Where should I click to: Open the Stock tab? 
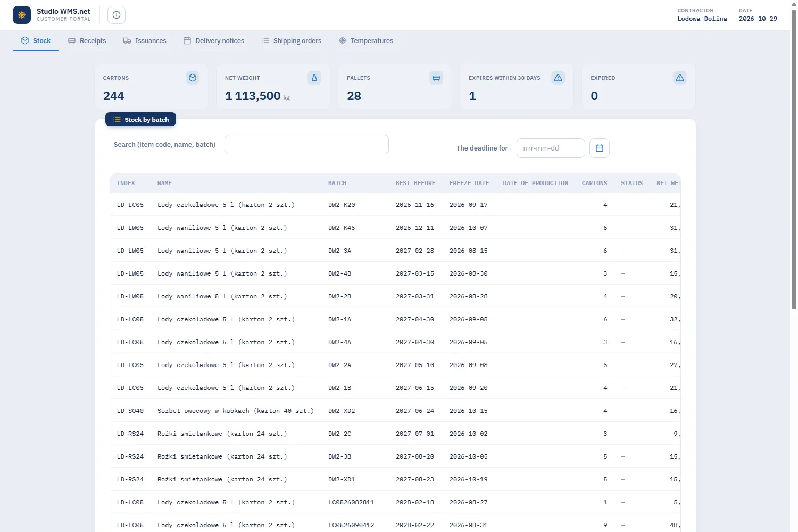point(36,40)
